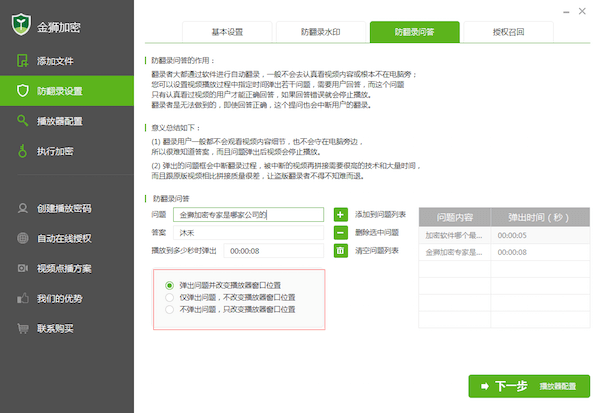This screenshot has width=600, height=413.
Task: Click the 00:00:05 time cell
Action: click(540, 235)
